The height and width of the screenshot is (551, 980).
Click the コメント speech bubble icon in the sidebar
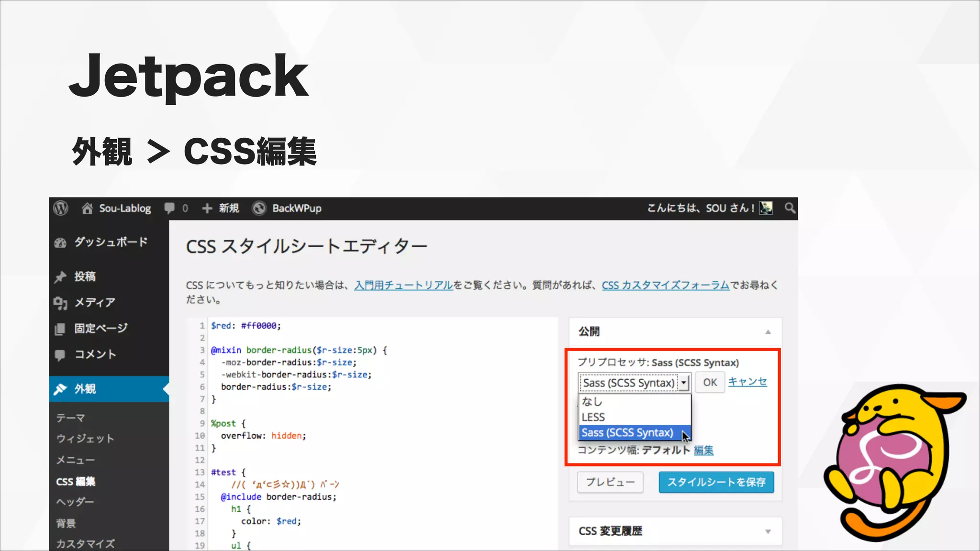[x=60, y=355]
